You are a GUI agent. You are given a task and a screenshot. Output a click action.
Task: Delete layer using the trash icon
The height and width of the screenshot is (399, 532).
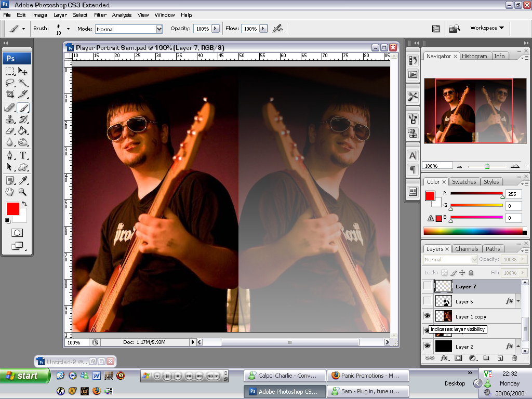pos(514,358)
